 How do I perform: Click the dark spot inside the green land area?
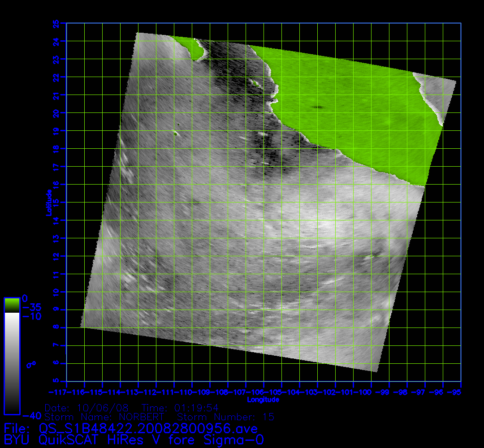click(319, 107)
